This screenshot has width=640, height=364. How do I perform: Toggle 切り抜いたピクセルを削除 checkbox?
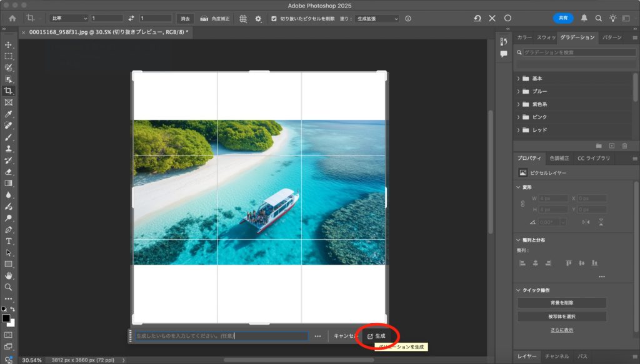pos(274,19)
